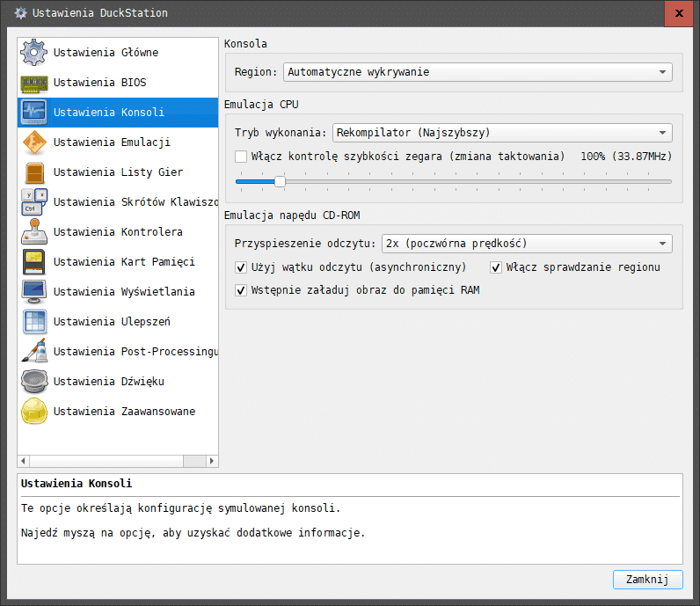Switch to Ustawienia Wyświetlania
Viewport: 700px width, 606px height.
118,292
